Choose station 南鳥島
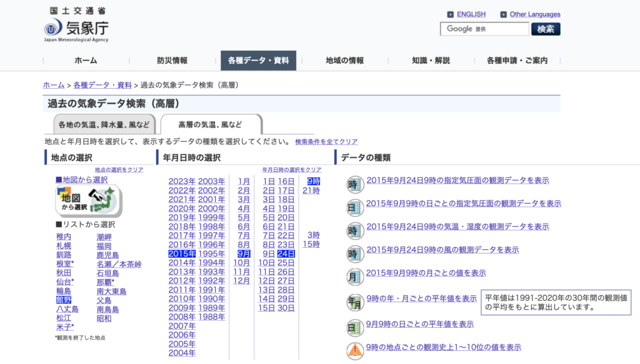 point(107,310)
